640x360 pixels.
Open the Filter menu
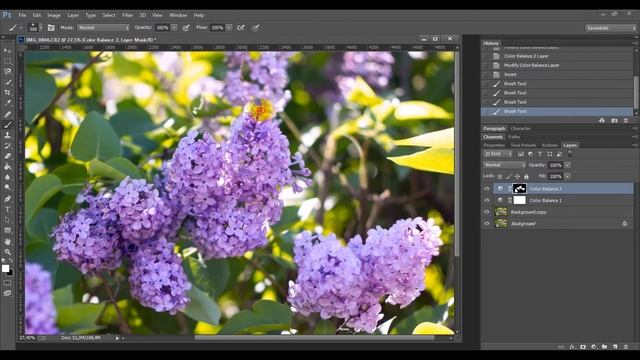pos(127,15)
